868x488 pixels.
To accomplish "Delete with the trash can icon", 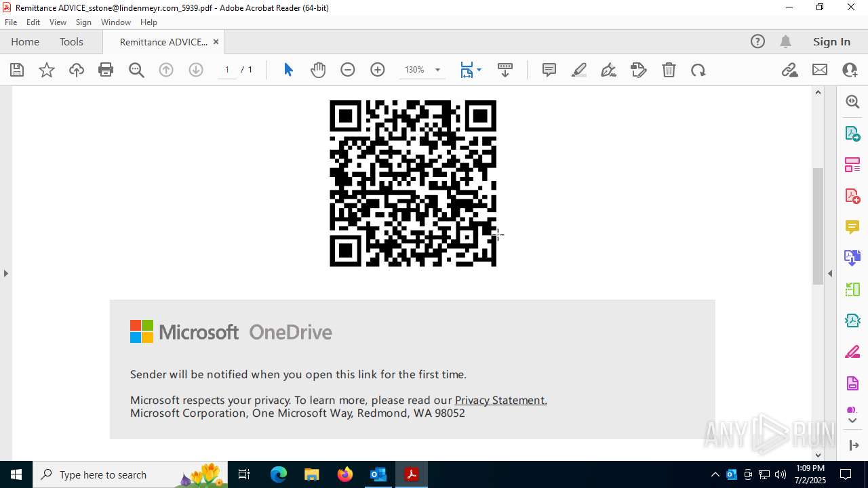I will click(669, 70).
